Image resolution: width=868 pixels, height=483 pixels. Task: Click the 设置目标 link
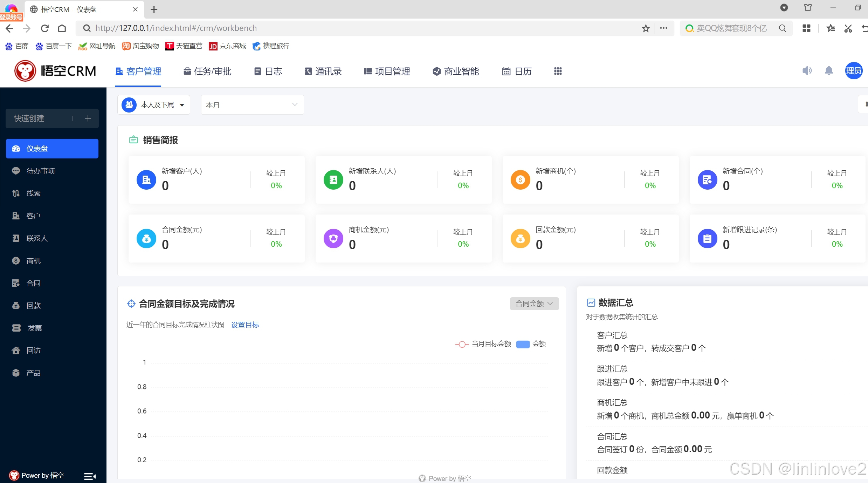(x=245, y=325)
